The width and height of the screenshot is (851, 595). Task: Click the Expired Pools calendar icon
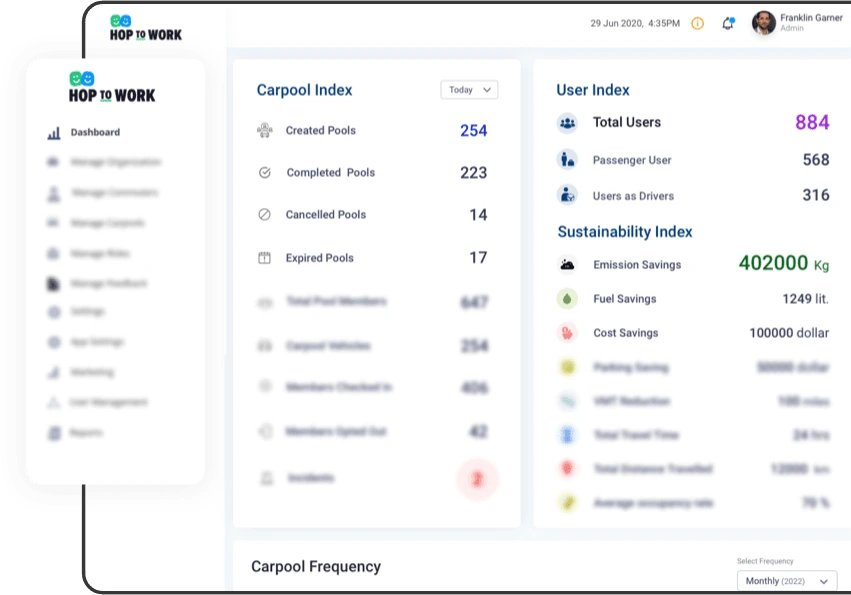click(x=264, y=257)
